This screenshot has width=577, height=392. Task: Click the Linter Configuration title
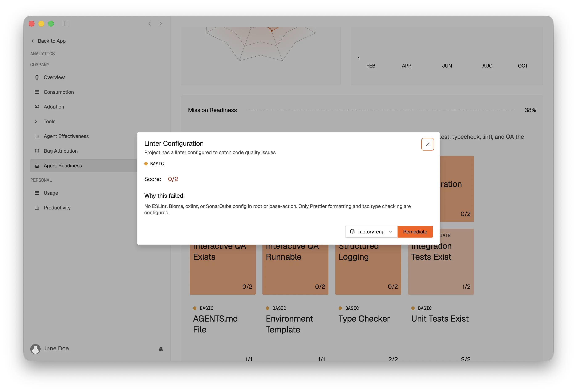coord(174,143)
